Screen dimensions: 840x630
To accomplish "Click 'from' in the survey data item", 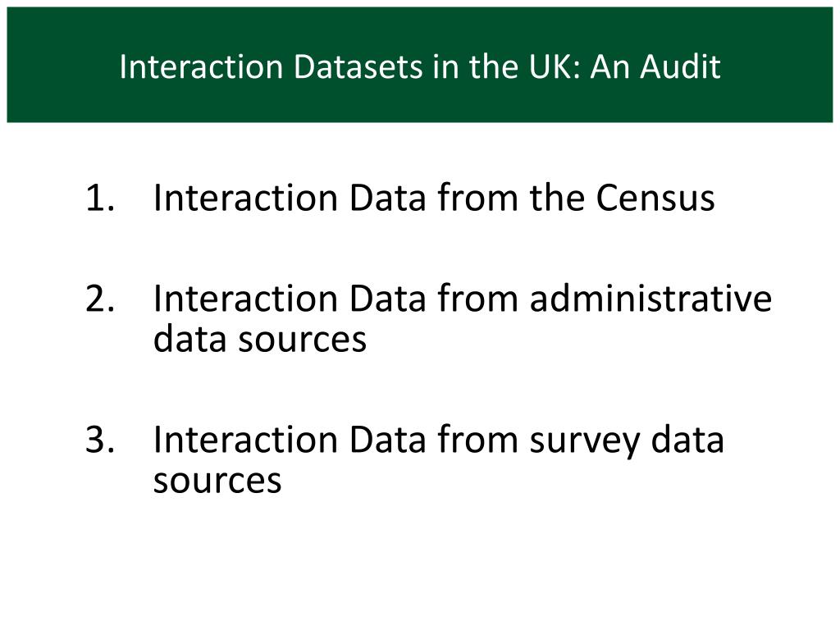I will [478, 440].
